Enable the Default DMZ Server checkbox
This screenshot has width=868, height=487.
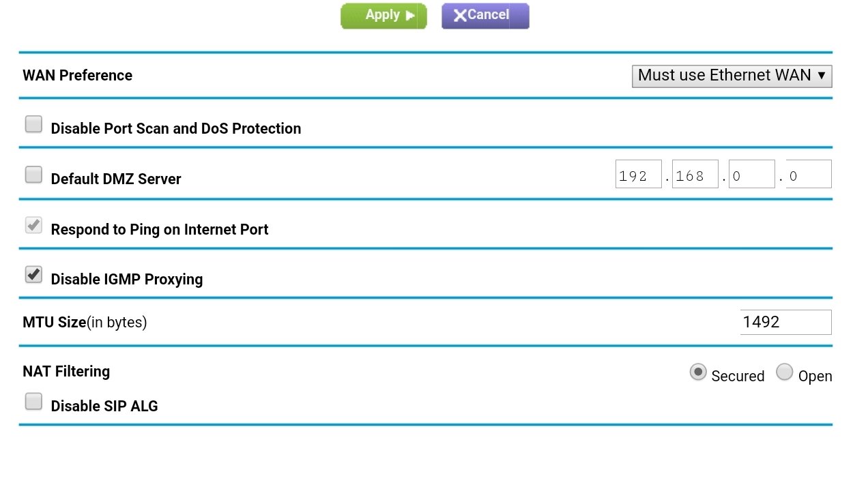[33, 175]
